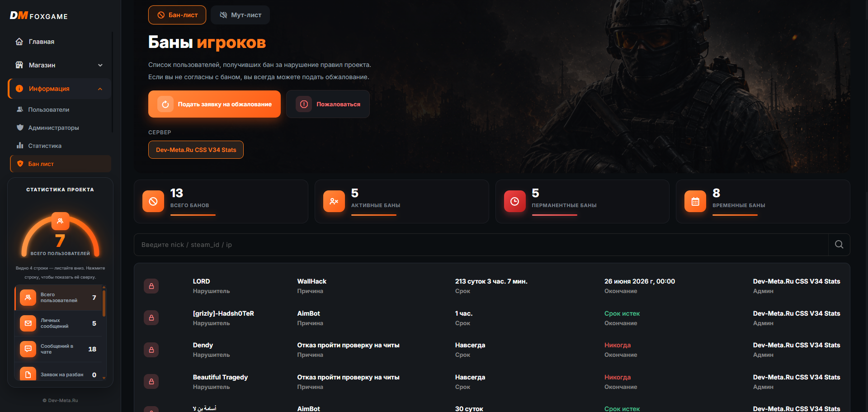The image size is (868, 412).
Task: Select the Beautiful Tragedy player name
Action: click(x=220, y=377)
